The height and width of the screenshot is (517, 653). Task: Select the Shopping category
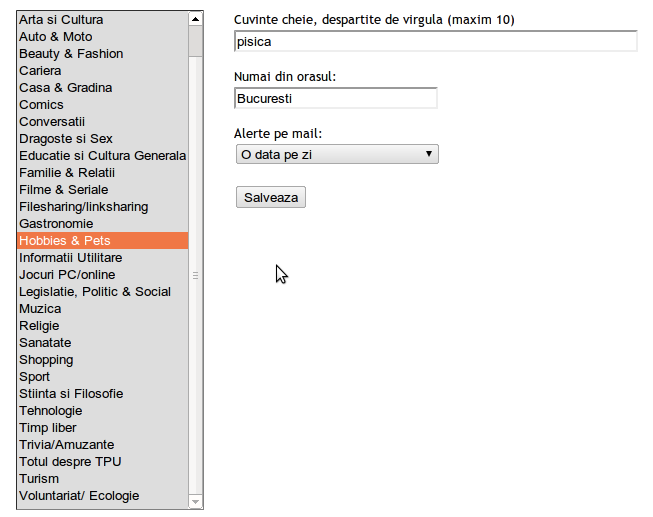102,360
